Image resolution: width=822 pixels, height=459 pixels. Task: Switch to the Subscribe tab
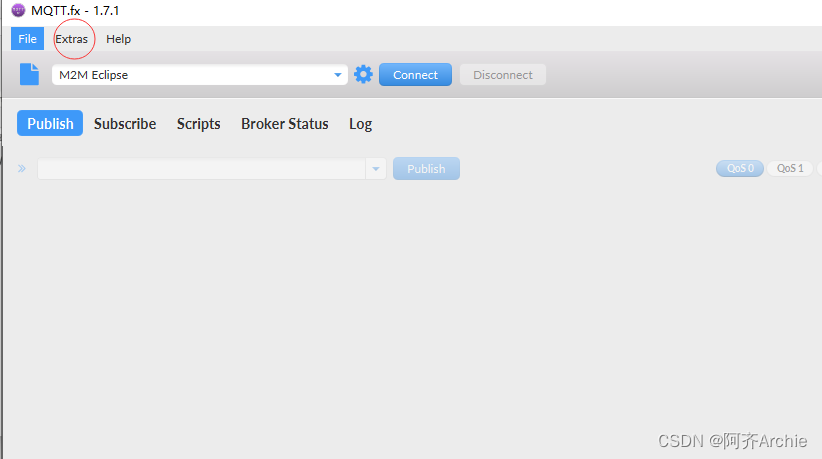(125, 124)
